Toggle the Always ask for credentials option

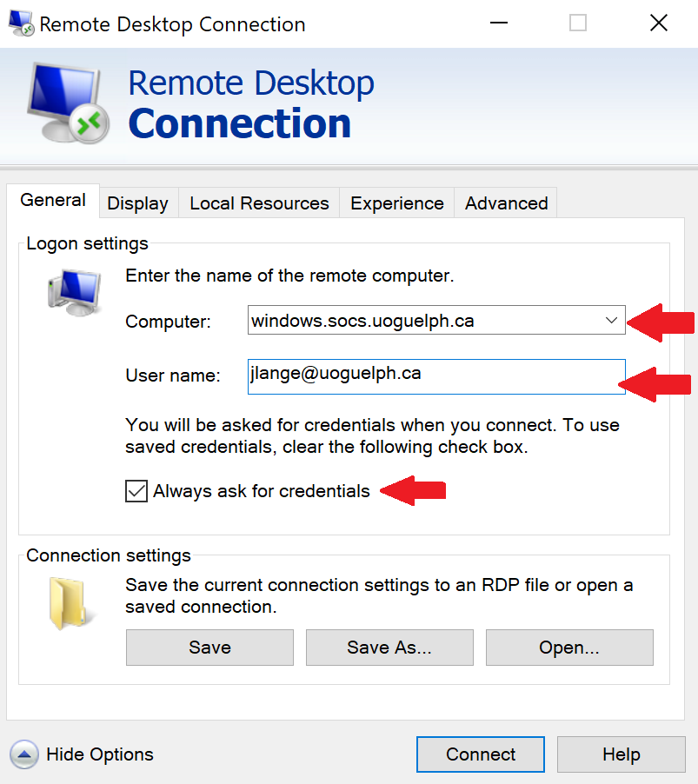pyautogui.click(x=136, y=490)
